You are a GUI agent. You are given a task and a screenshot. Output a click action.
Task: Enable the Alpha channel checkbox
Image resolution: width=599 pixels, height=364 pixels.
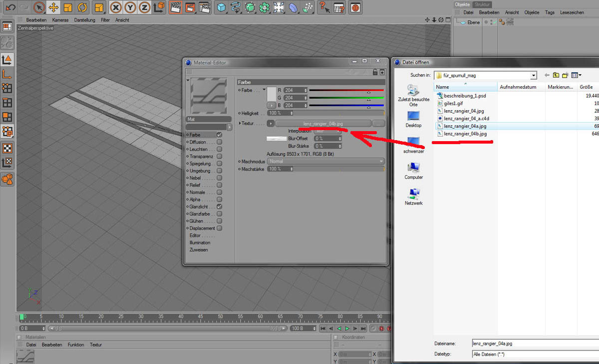tap(219, 199)
